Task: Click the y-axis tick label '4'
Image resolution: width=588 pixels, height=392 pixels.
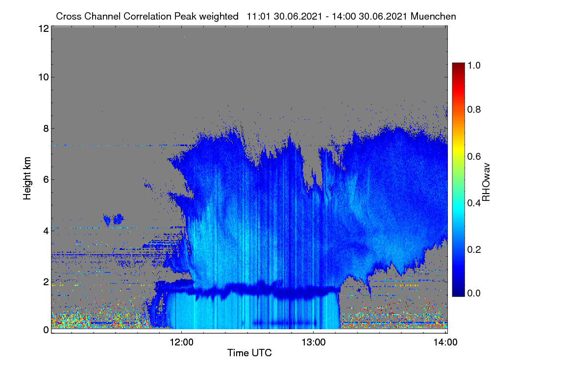Action: click(46, 230)
